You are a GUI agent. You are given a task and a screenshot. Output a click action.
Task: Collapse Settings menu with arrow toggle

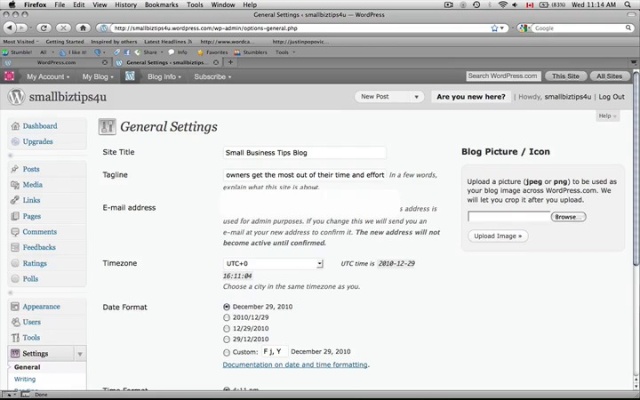click(80, 354)
